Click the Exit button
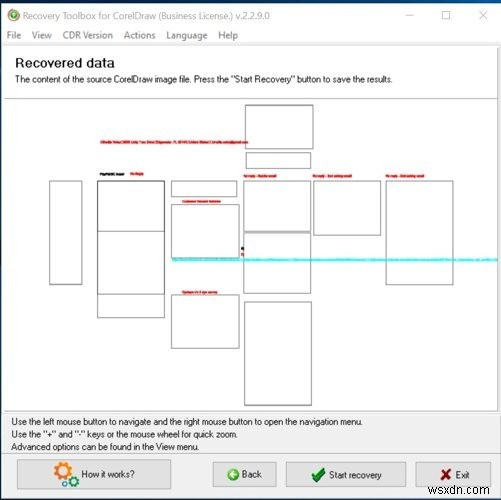Viewport: 501px width, 500px height. (x=453, y=474)
